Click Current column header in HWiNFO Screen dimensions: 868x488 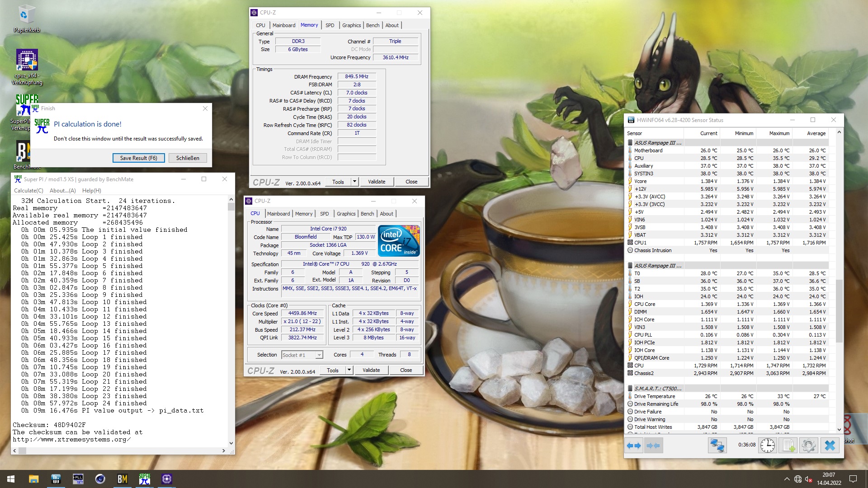[x=708, y=133]
